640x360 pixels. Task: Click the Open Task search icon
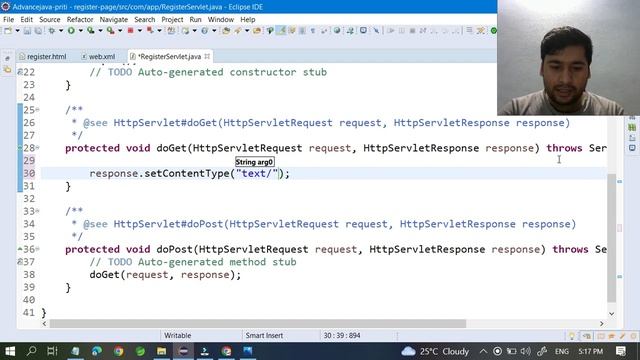238,31
